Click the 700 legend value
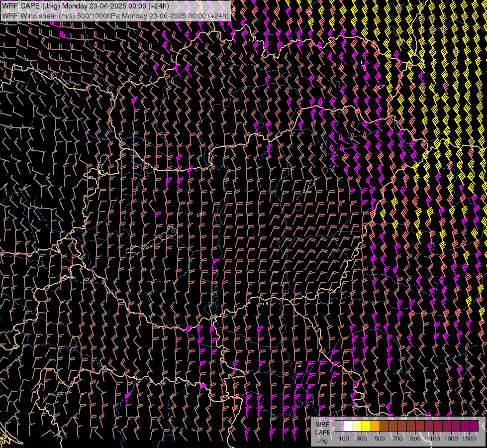487x448 pixels. pyautogui.click(x=397, y=439)
